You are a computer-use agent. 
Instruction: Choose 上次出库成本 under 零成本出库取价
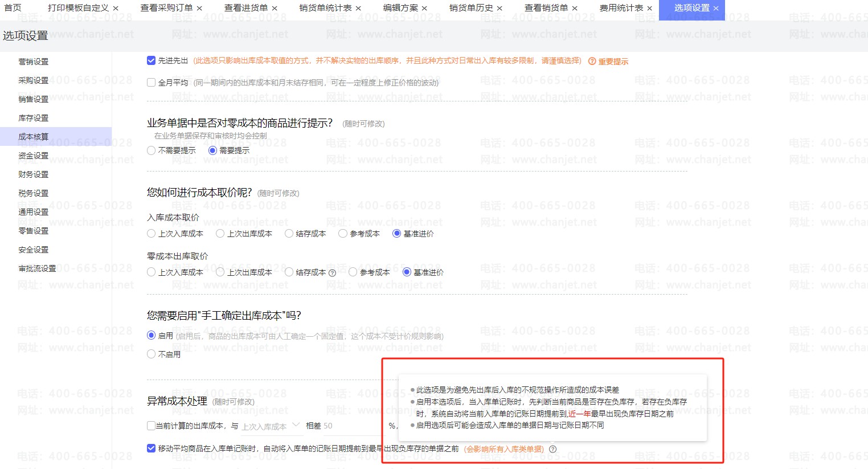(220, 272)
